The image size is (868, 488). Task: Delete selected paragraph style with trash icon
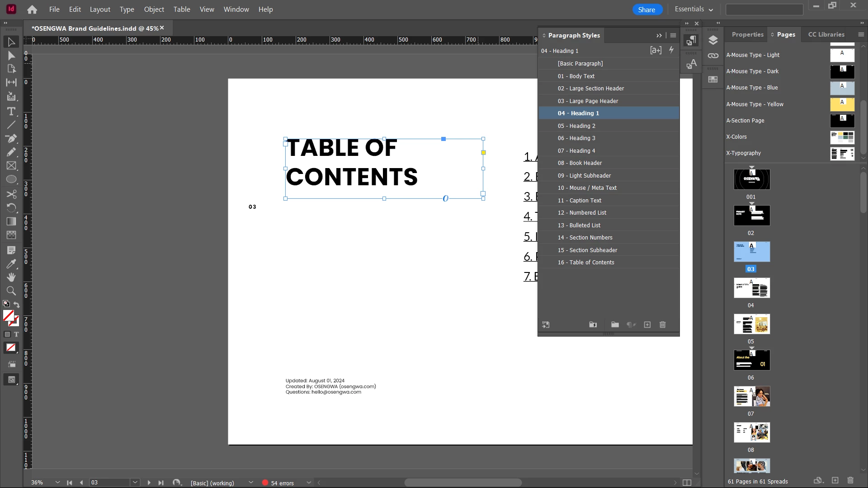(663, 325)
